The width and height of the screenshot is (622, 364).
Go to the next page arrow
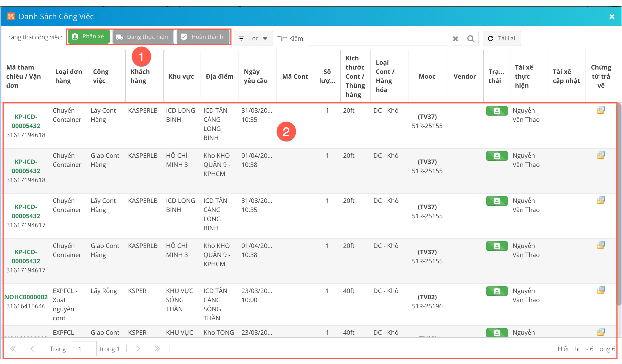(x=138, y=349)
